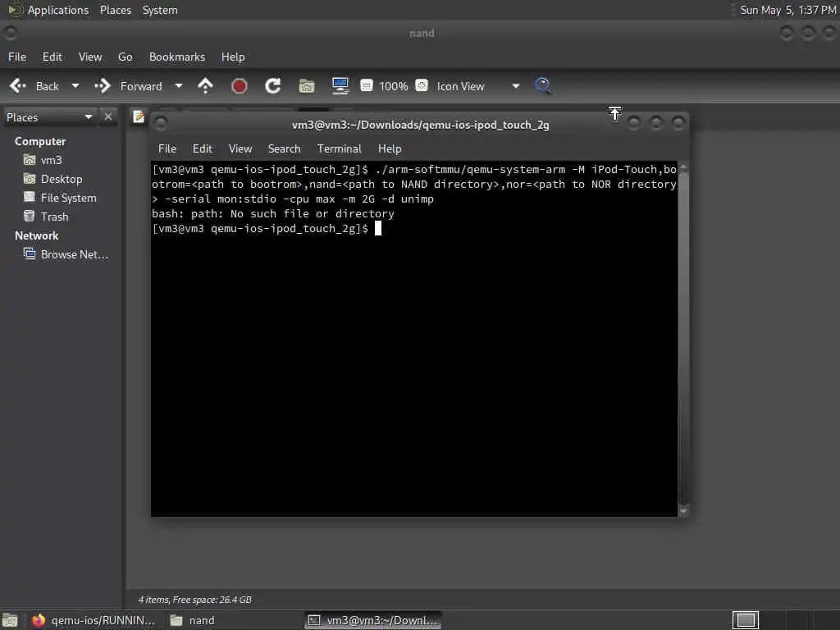Click the zoom in icon after 100%
This screenshot has height=630, width=840.
(x=422, y=85)
